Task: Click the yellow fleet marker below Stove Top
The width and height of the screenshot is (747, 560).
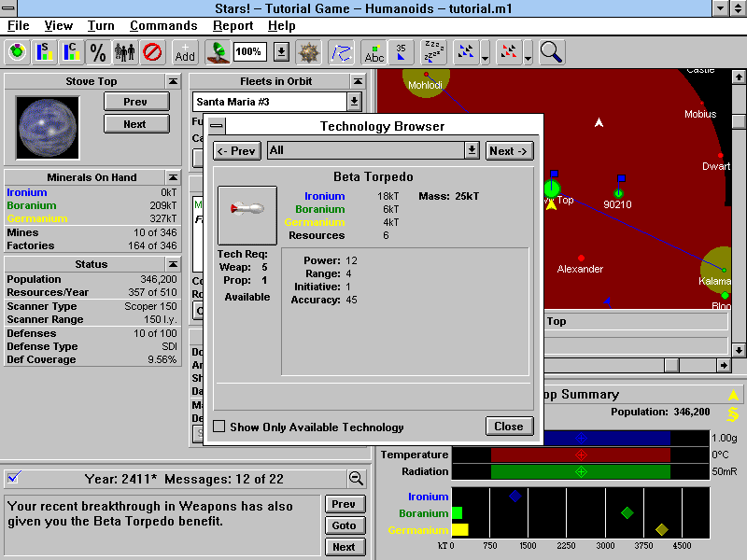Action: pos(551,204)
